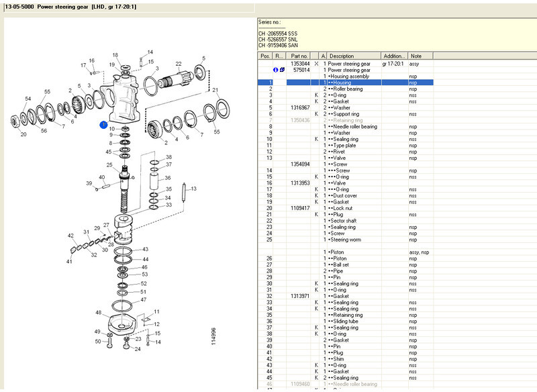The image size is (537, 392).
Task: Click callout number 13 in the diagram
Action: pyautogui.click(x=195, y=189)
